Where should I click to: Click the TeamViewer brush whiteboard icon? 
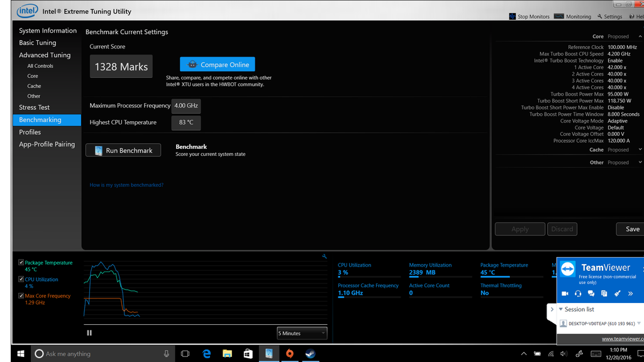[618, 293]
